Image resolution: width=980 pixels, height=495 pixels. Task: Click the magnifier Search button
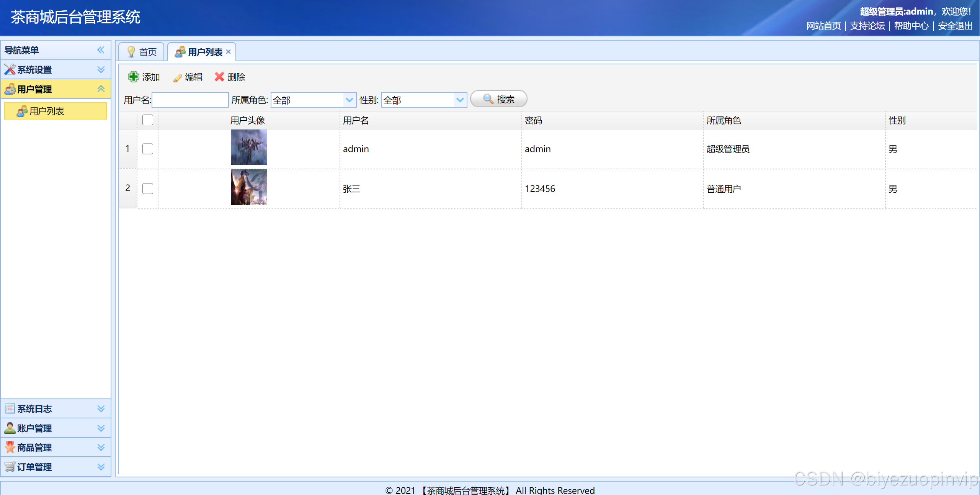pyautogui.click(x=498, y=99)
